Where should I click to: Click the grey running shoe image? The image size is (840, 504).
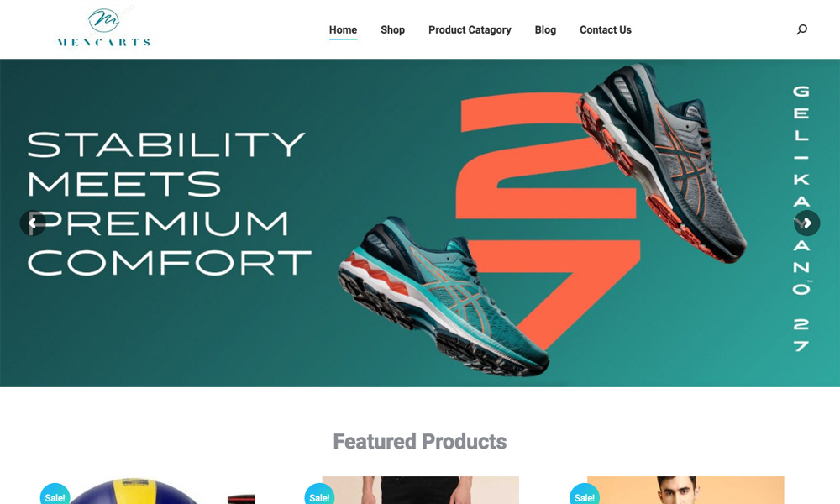pos(662,162)
